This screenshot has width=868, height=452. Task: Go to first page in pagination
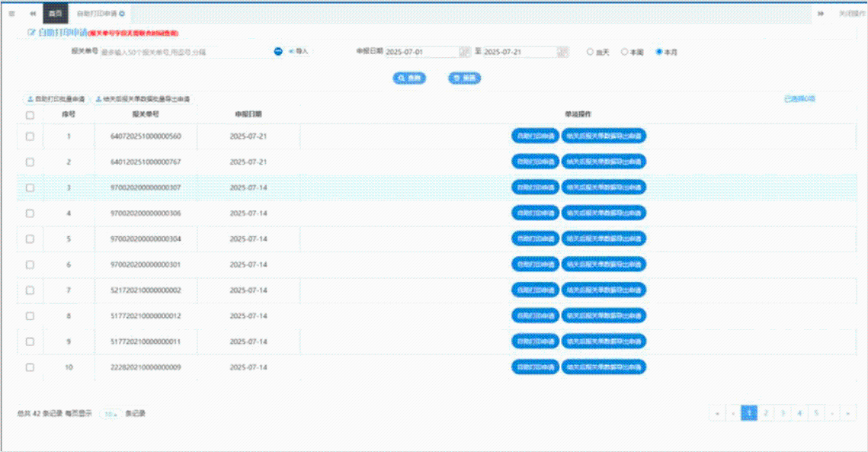717,413
